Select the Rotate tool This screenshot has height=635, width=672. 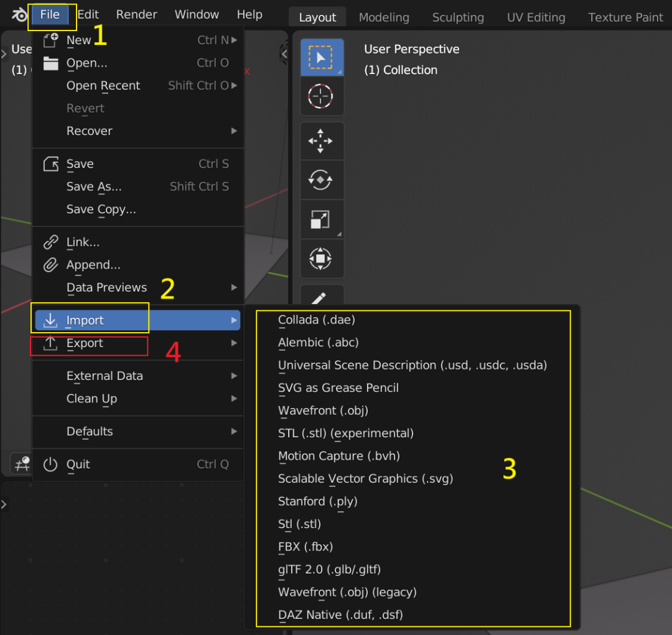pyautogui.click(x=322, y=180)
